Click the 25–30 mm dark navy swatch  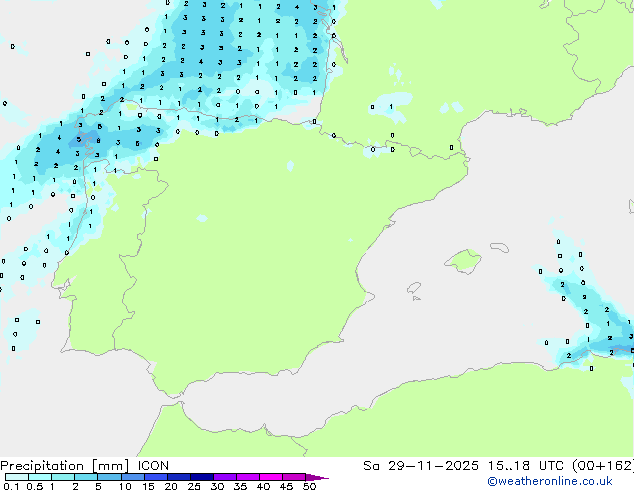tap(202, 477)
